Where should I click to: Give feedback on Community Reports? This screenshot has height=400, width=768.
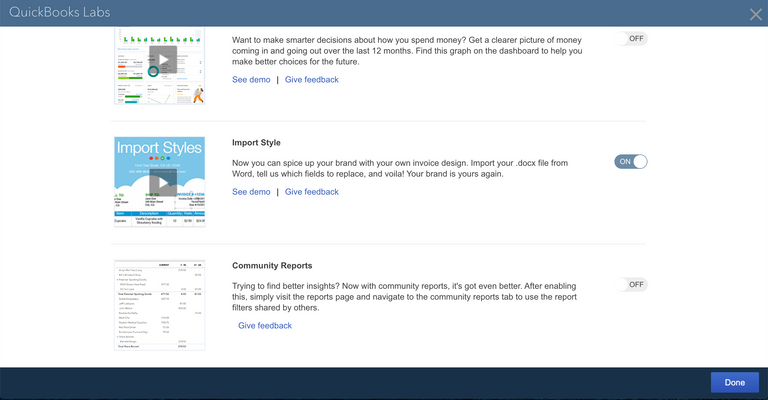point(265,326)
